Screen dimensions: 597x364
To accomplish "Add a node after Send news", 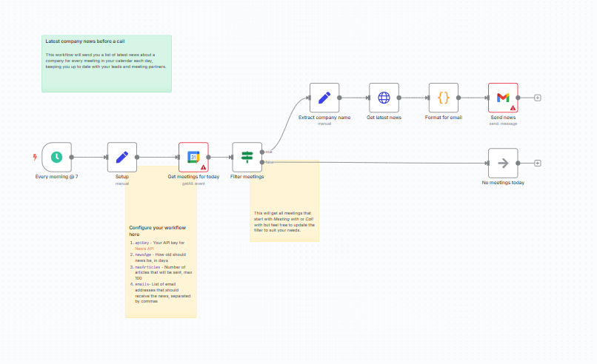I will 538,98.
